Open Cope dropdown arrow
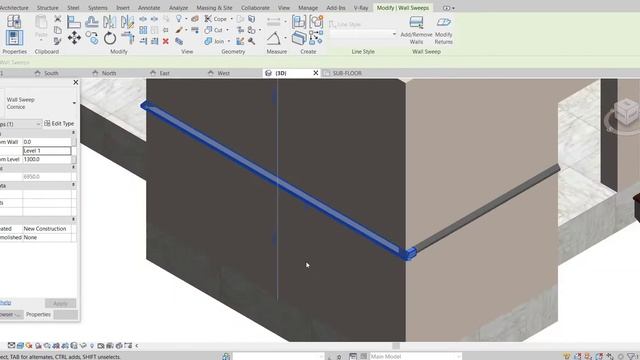 pyautogui.click(x=231, y=19)
